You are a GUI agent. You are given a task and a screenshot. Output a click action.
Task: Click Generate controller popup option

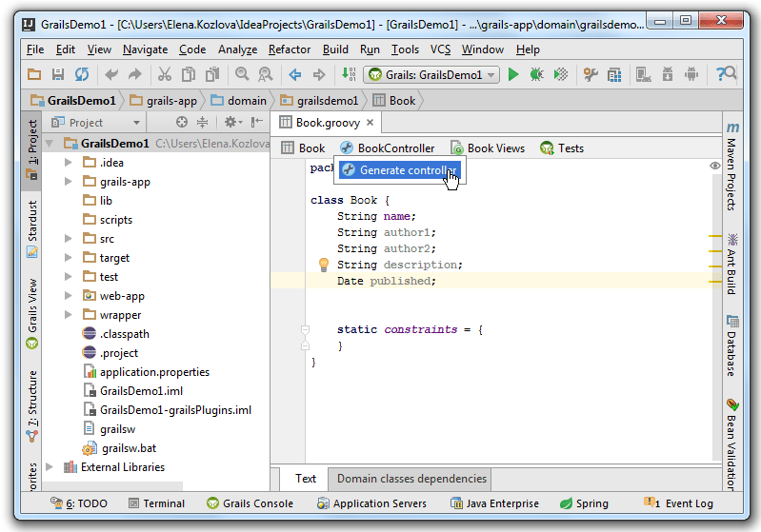(x=400, y=170)
